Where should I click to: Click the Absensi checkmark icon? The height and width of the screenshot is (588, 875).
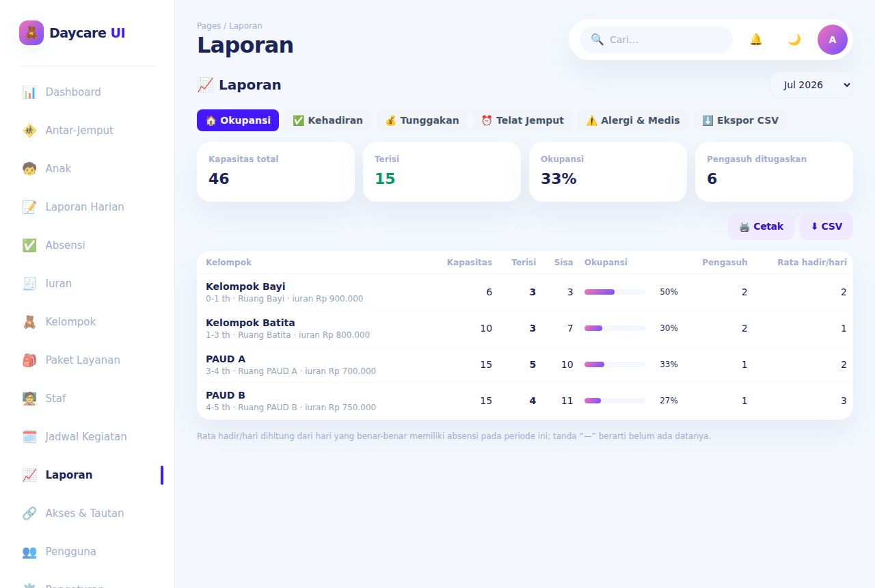[x=29, y=245]
